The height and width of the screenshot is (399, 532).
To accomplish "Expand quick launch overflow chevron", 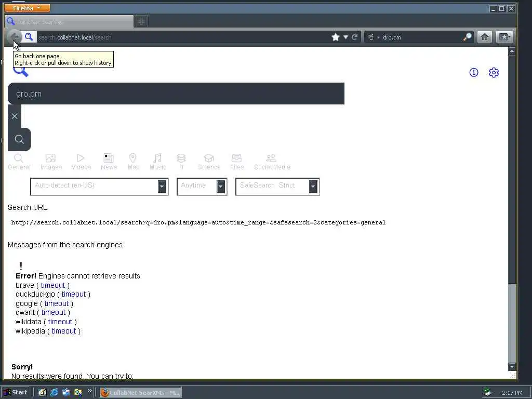I will (x=89, y=391).
